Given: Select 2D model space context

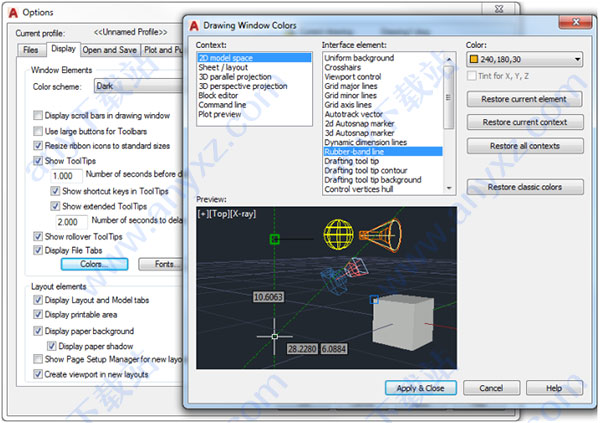Looking at the screenshot, I should click(254, 58).
